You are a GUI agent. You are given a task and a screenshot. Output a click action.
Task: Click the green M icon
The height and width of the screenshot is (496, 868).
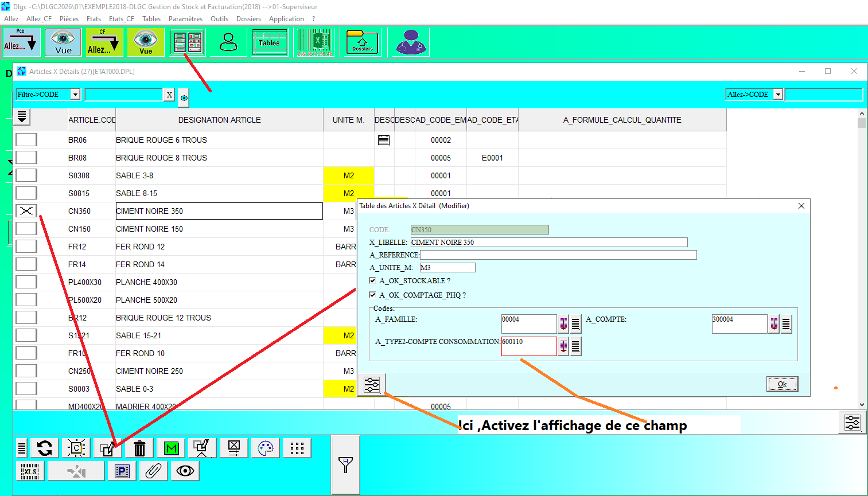click(x=171, y=448)
